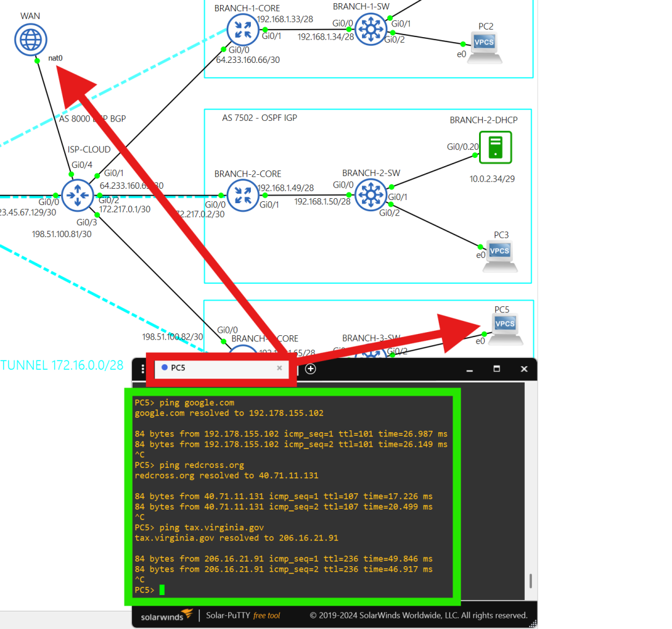Select the BRANCH-1-CORE router
672x629 pixels.
(x=242, y=28)
